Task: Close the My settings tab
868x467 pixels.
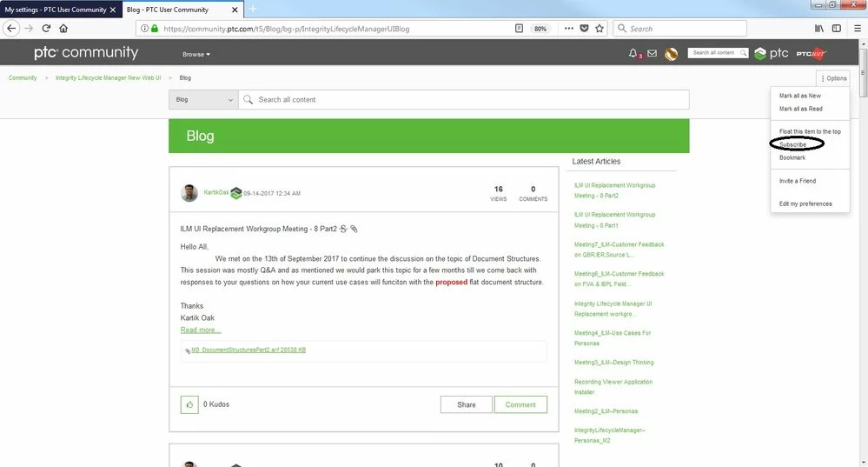Action: click(112, 10)
